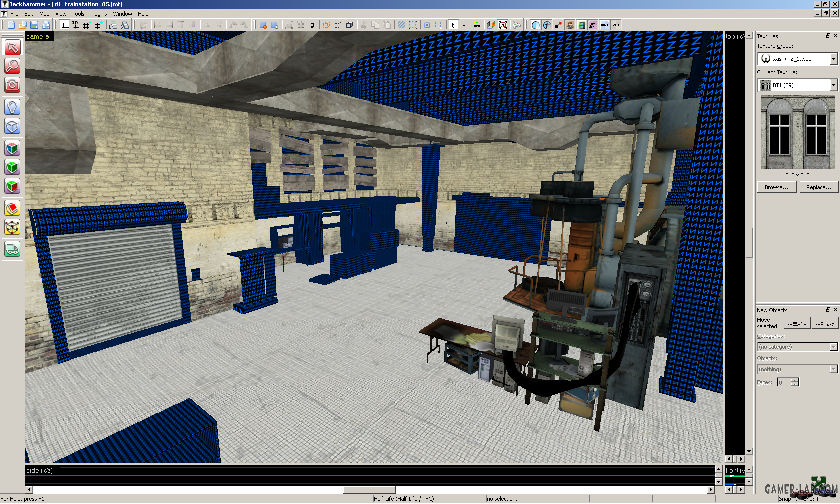This screenshot has width=840, height=504.
Task: Select the Selection arrow tool
Action: [12, 47]
